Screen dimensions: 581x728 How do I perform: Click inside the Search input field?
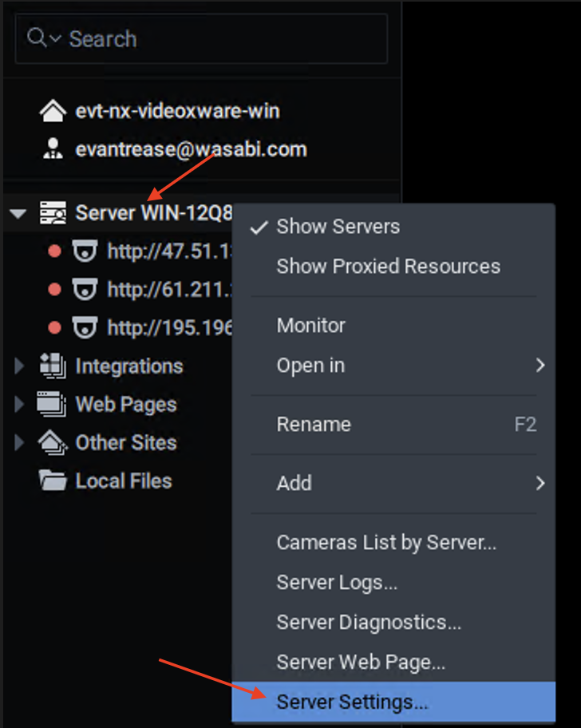201,38
